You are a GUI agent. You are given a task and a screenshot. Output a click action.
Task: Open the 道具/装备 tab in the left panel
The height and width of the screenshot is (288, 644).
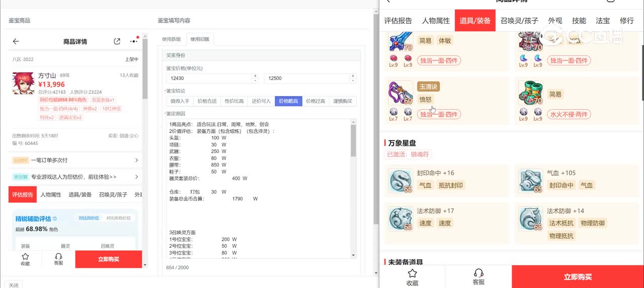coord(80,194)
